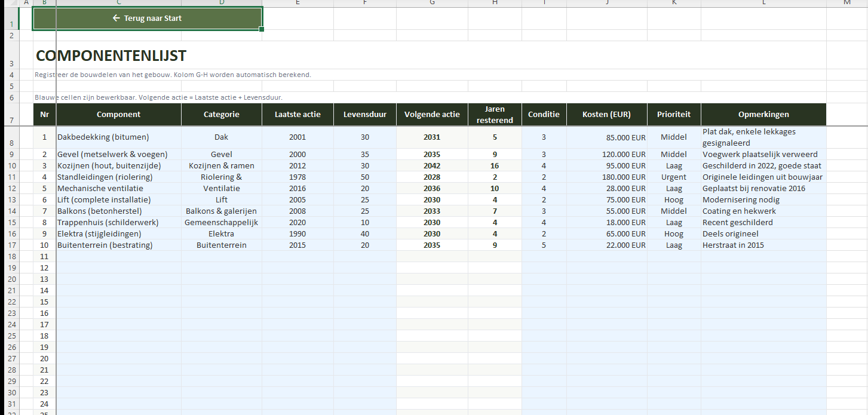
Task: Click the Jaren resterend value 16
Action: tap(495, 166)
